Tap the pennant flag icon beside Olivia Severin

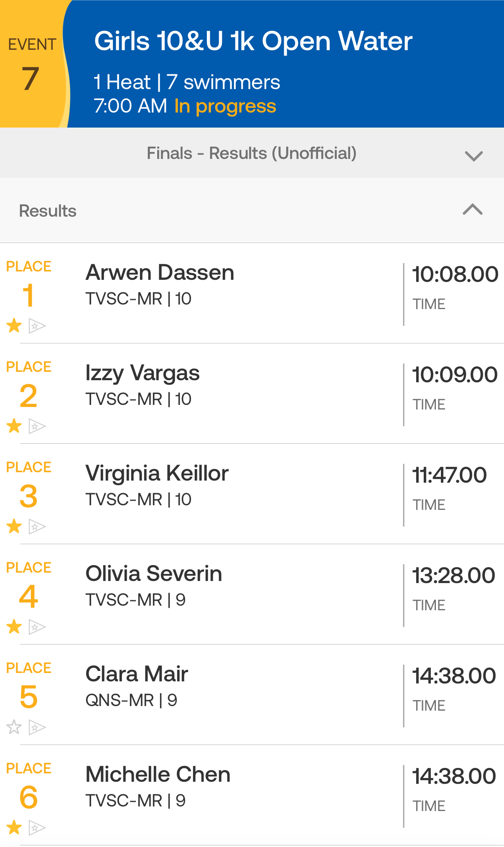[37, 627]
